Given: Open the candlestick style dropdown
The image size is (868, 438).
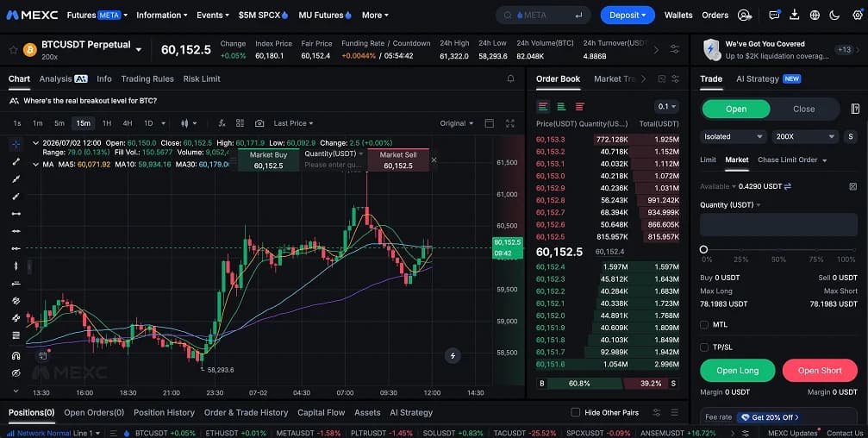Looking at the screenshot, I should [x=189, y=123].
